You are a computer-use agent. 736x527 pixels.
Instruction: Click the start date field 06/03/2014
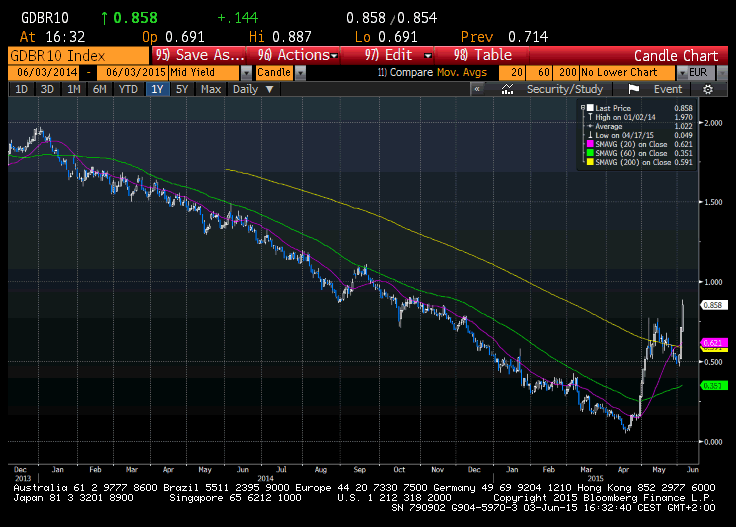pos(46,73)
